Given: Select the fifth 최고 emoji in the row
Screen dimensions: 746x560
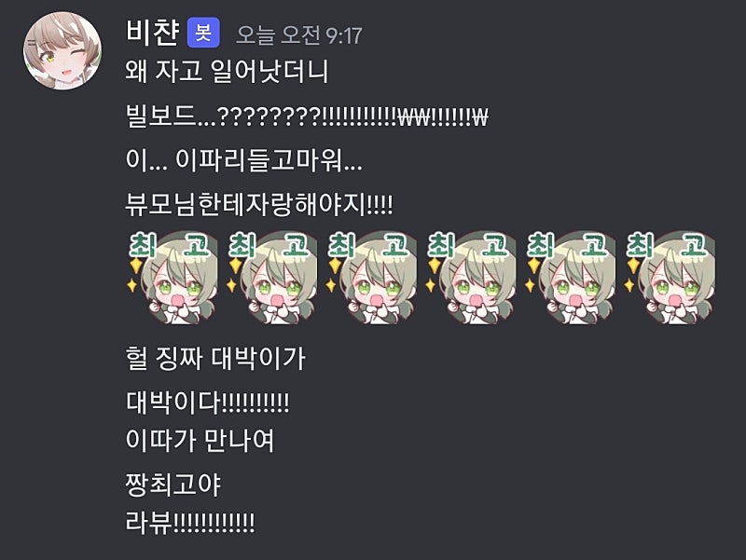Looking at the screenshot, I should click(x=570, y=277).
